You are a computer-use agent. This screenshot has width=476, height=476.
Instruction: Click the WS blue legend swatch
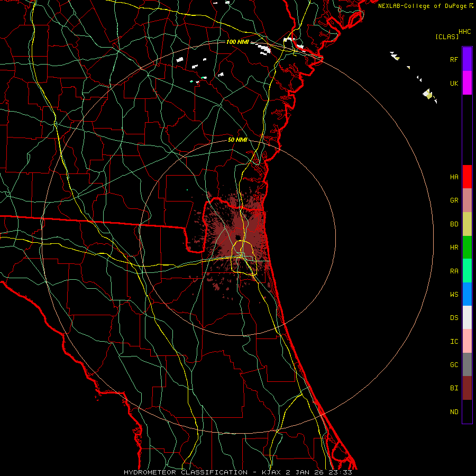(x=467, y=294)
